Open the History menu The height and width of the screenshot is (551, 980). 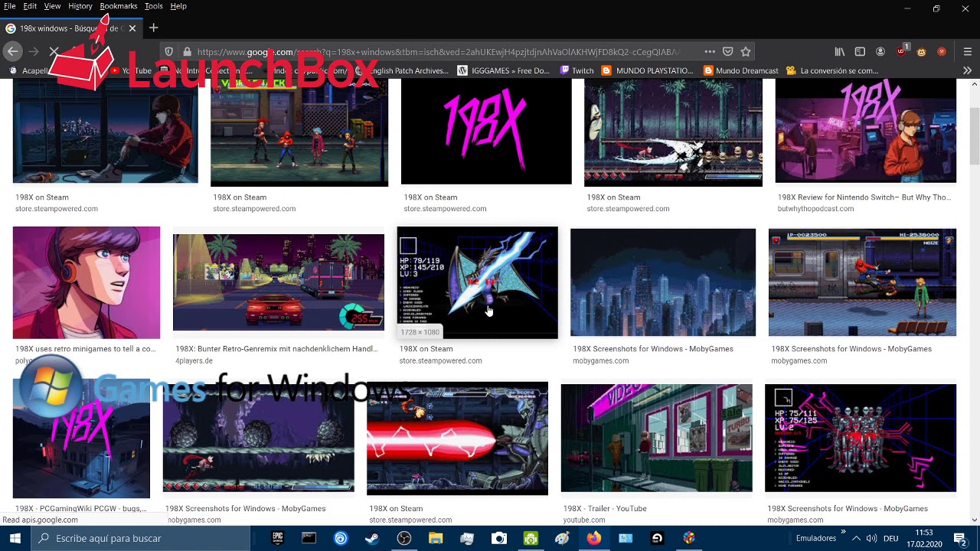[x=80, y=6]
